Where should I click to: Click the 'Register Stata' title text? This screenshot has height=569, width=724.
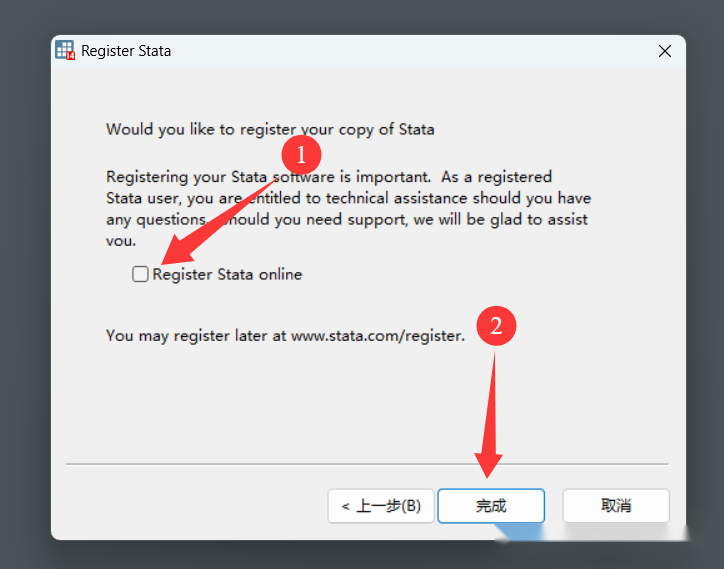coord(126,50)
